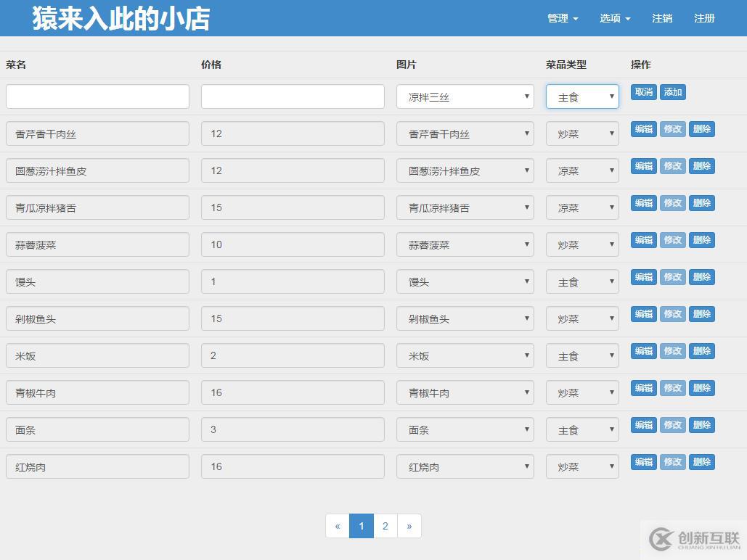
Task: Open type dropdown for 剁椒鱼头 row
Action: pyautogui.click(x=582, y=318)
